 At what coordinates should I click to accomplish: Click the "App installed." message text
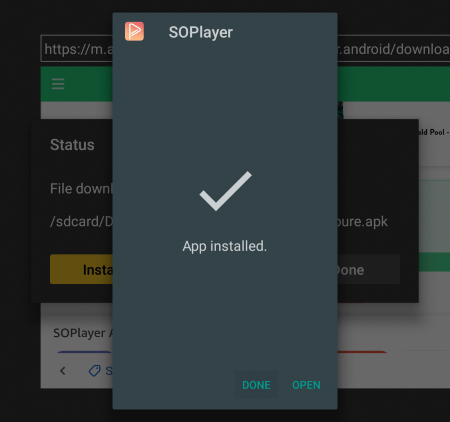point(225,246)
